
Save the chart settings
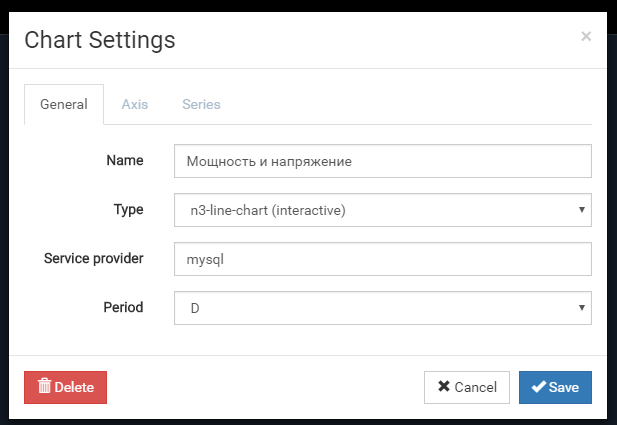pyautogui.click(x=555, y=387)
